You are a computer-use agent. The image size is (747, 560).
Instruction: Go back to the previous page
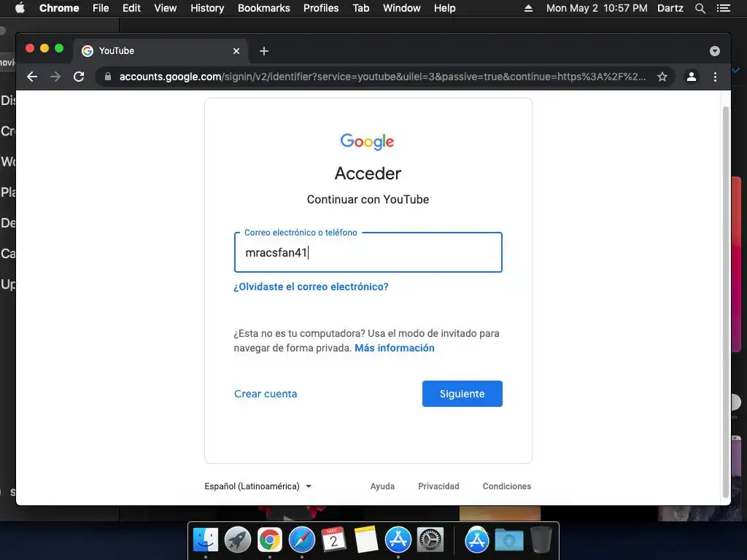(x=32, y=77)
